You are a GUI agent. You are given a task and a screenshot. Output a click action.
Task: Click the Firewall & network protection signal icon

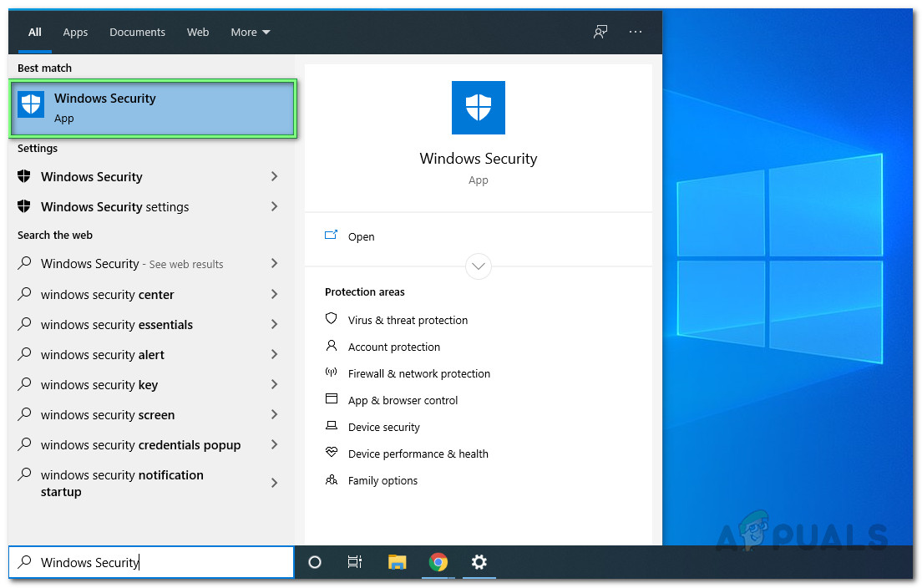click(x=331, y=373)
